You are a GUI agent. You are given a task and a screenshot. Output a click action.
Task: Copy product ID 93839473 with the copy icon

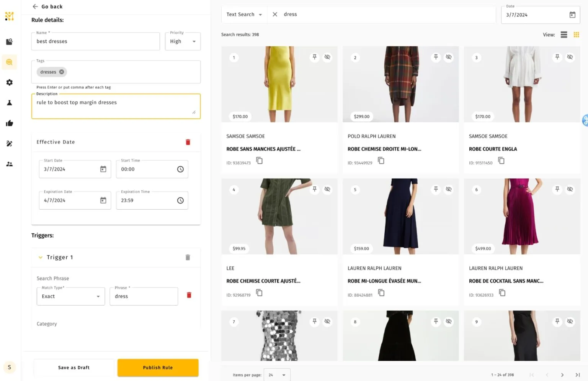click(x=260, y=161)
